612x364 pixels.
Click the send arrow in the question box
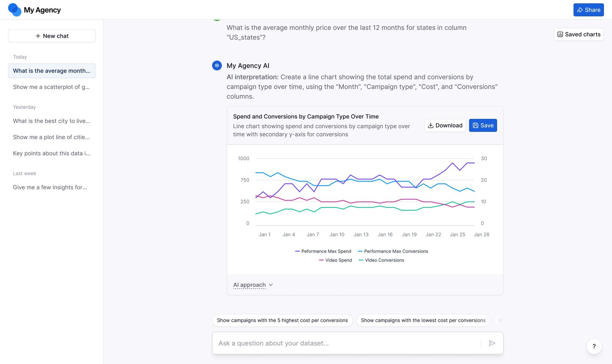coord(492,343)
